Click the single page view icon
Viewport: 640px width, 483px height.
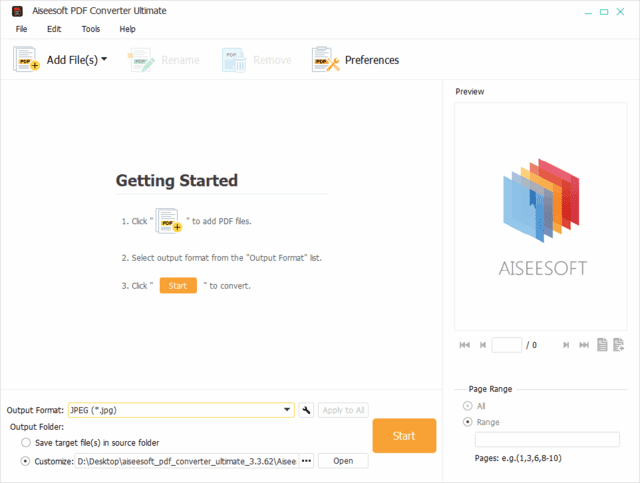point(602,345)
